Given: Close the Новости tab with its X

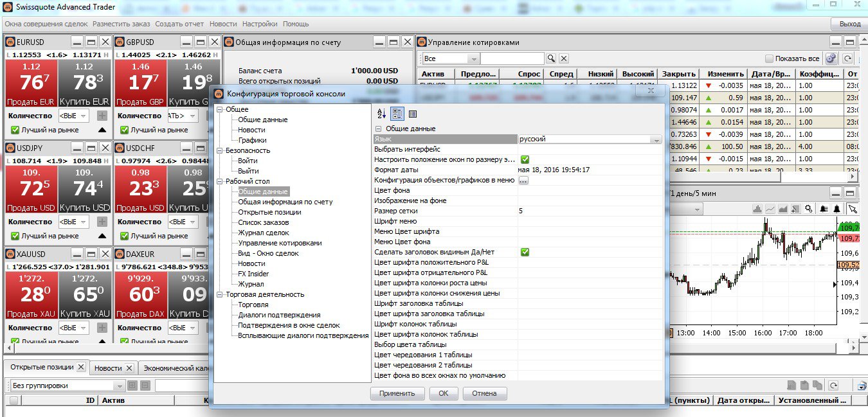Looking at the screenshot, I should click(129, 368).
